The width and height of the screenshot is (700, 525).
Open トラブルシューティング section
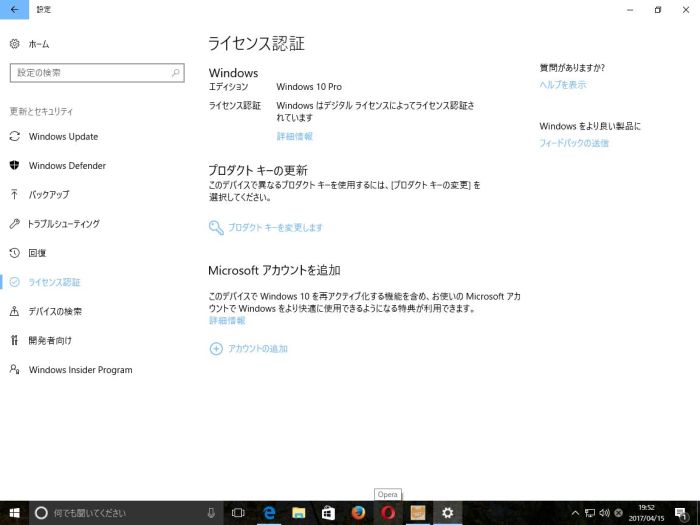tap(64, 224)
